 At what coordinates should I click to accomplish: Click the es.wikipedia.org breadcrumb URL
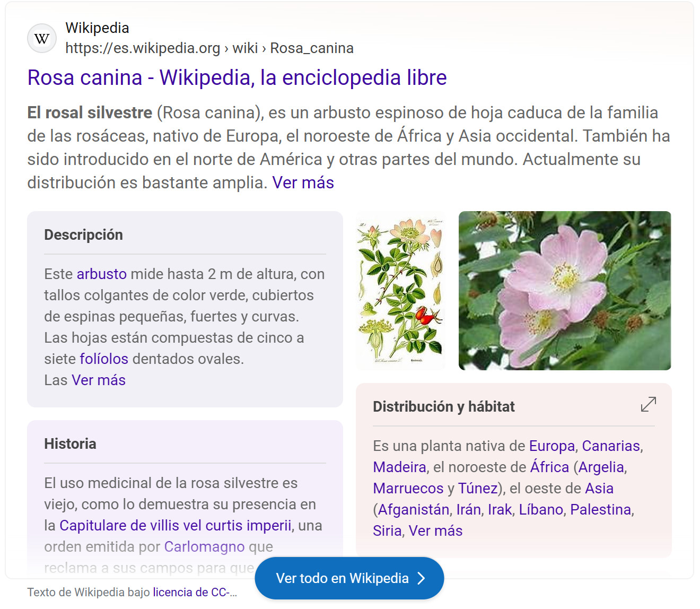click(209, 48)
